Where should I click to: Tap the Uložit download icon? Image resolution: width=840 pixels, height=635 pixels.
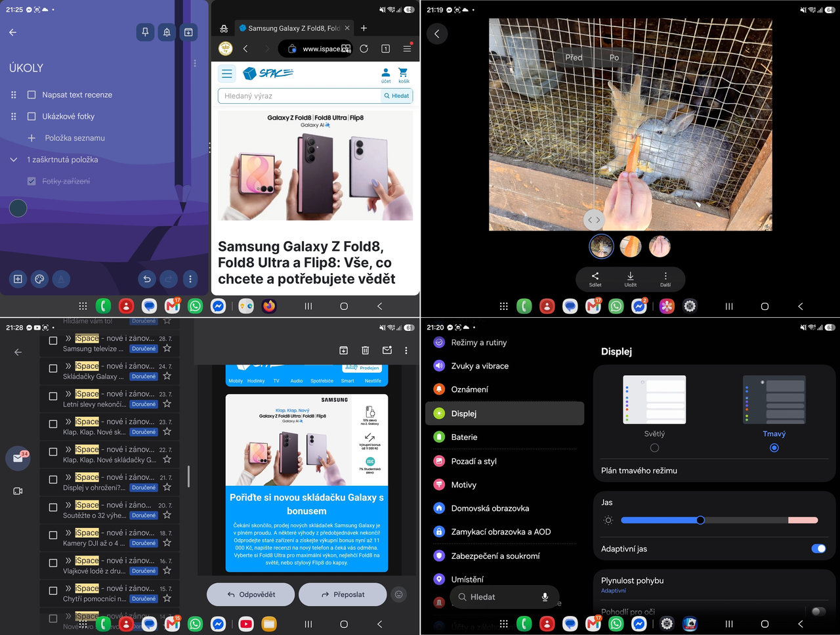pyautogui.click(x=630, y=279)
